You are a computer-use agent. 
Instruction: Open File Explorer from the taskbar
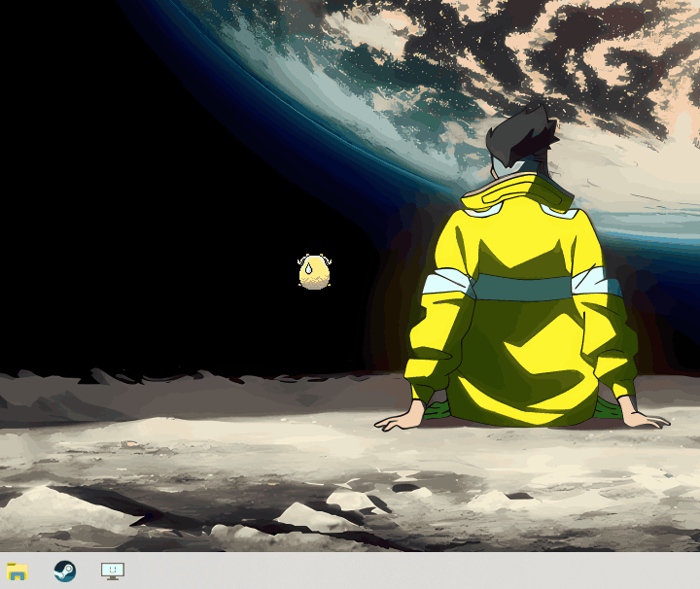tap(17, 572)
